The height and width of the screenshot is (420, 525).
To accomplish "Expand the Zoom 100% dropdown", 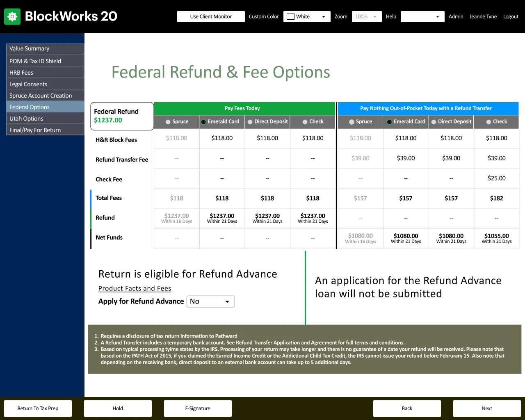I will coord(367,17).
